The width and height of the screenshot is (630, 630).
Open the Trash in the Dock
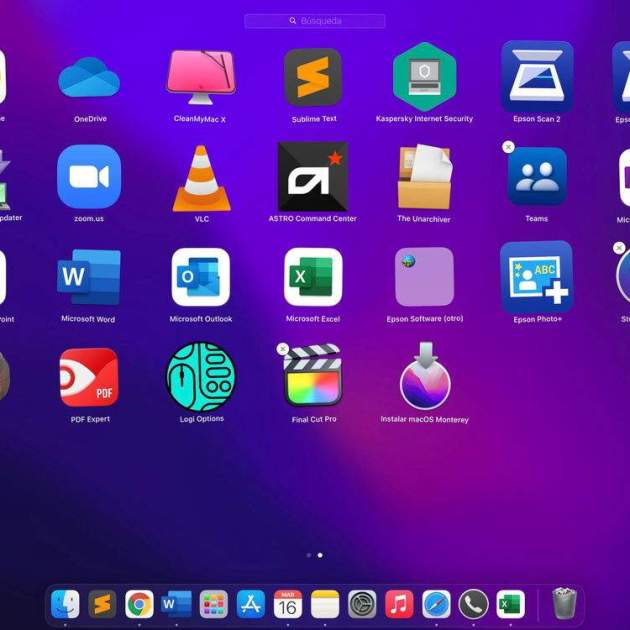[564, 604]
